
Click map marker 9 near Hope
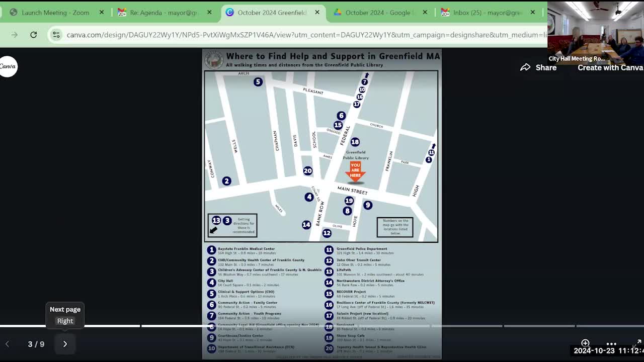368,205
